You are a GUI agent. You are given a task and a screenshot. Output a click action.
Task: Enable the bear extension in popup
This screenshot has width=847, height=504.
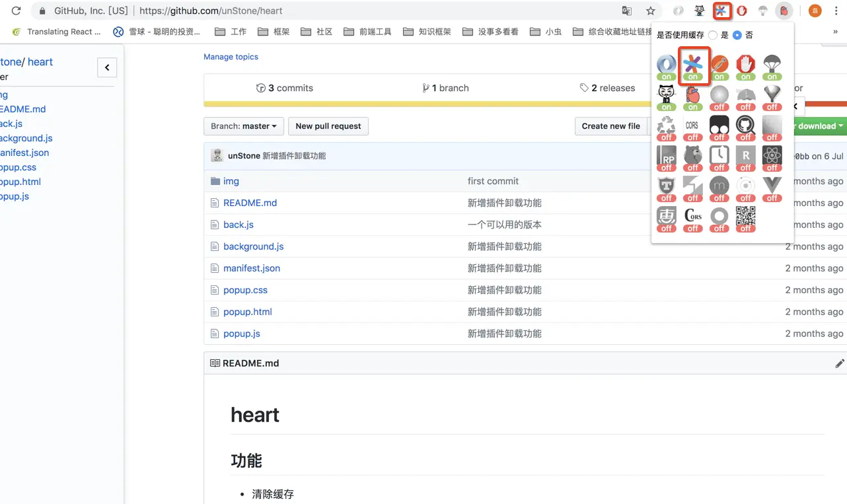tap(692, 158)
